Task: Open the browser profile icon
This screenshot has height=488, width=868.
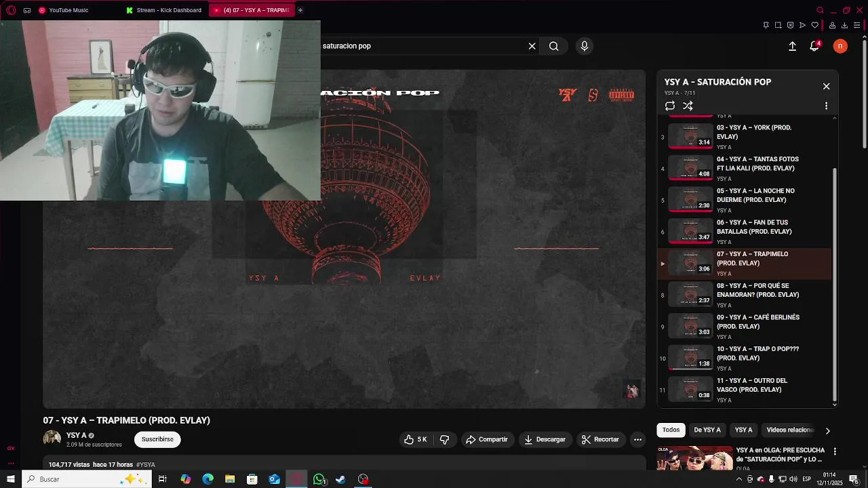Action: [x=832, y=25]
